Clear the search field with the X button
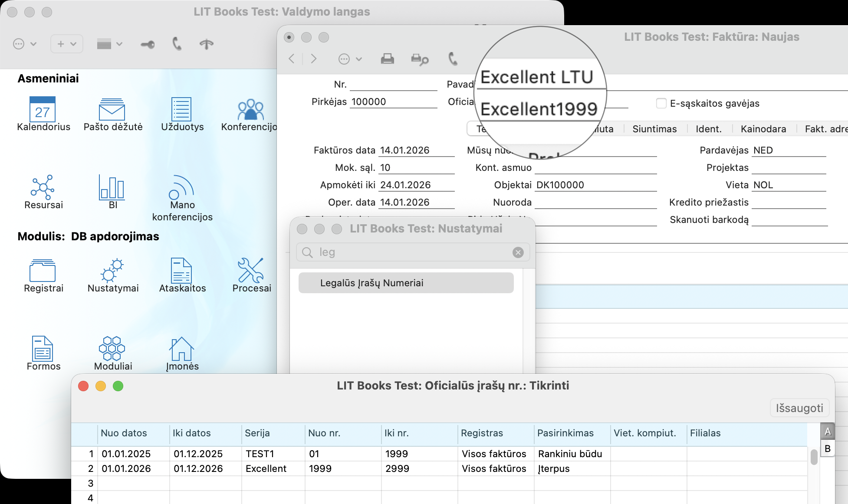The width and height of the screenshot is (848, 504). [x=518, y=252]
